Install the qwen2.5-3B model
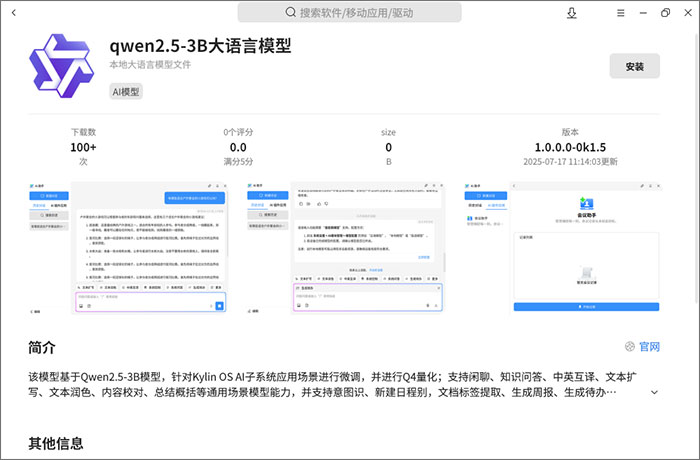This screenshot has width=700, height=460. 634,67
